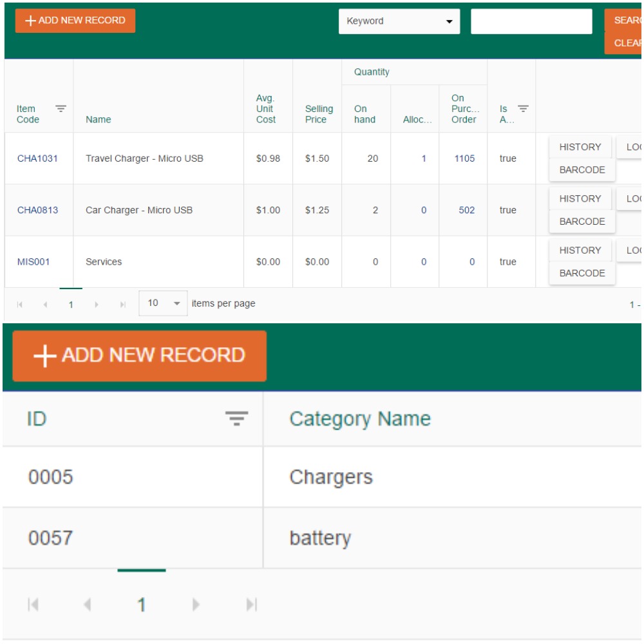The image size is (644, 644).
Task: Expand the items per page dropdown
Action: [163, 303]
